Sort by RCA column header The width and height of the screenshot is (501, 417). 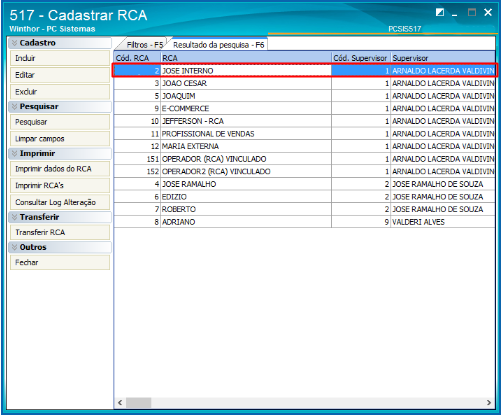click(x=246, y=58)
